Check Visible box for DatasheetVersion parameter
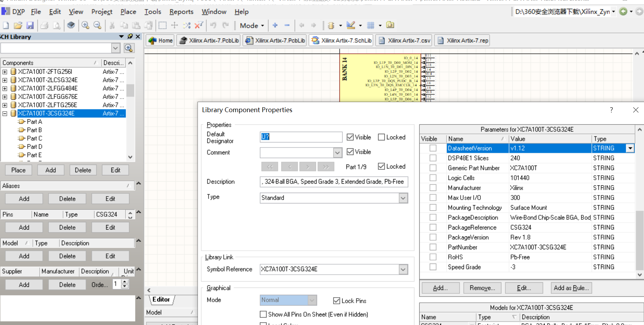 point(433,148)
